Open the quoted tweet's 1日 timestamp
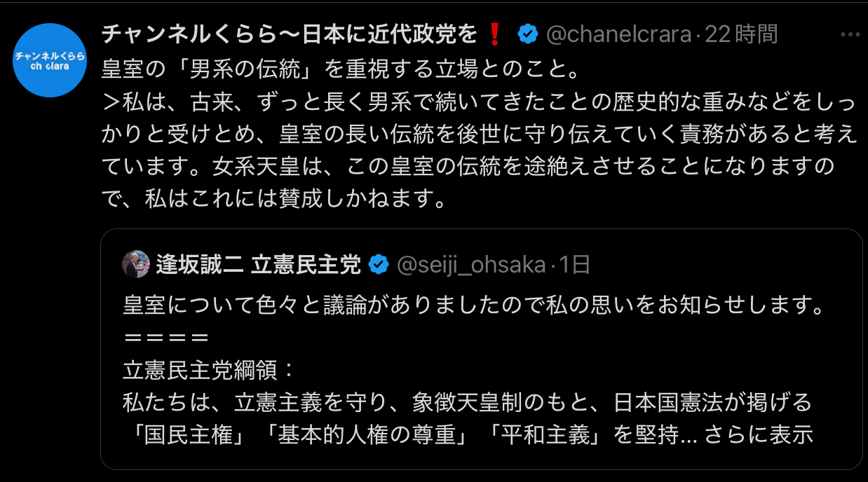Screen dimensions: 868x482 (574, 264)
